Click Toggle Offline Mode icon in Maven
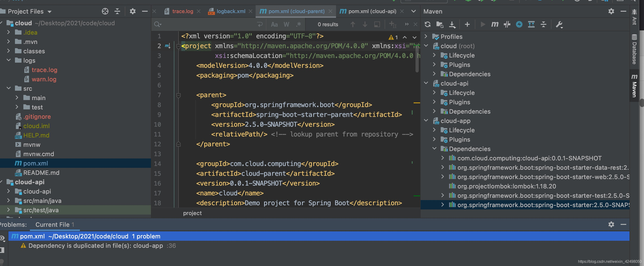Screen dimensions: 644x266 point(507,24)
